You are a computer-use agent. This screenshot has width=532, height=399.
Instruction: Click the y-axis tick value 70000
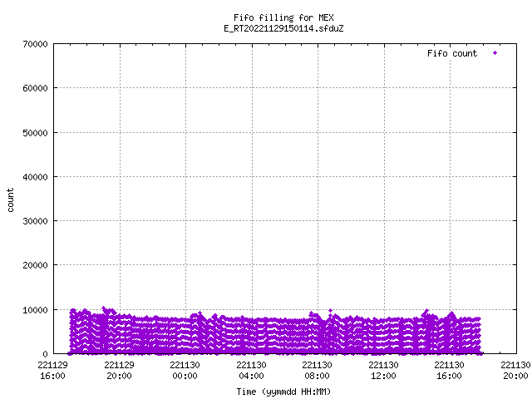35,44
